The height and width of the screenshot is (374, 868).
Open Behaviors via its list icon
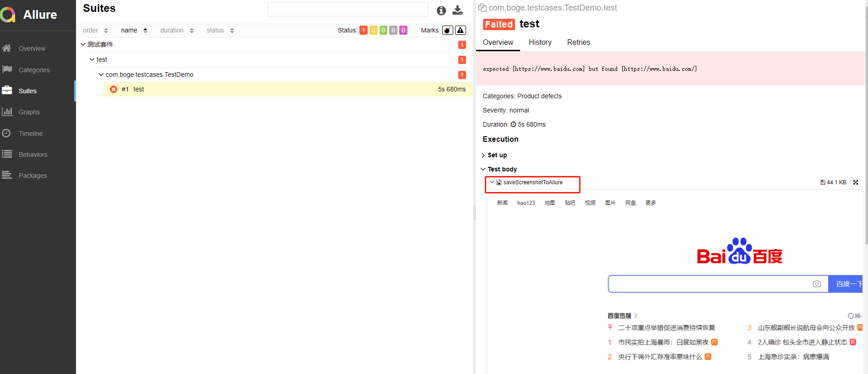pos(7,154)
